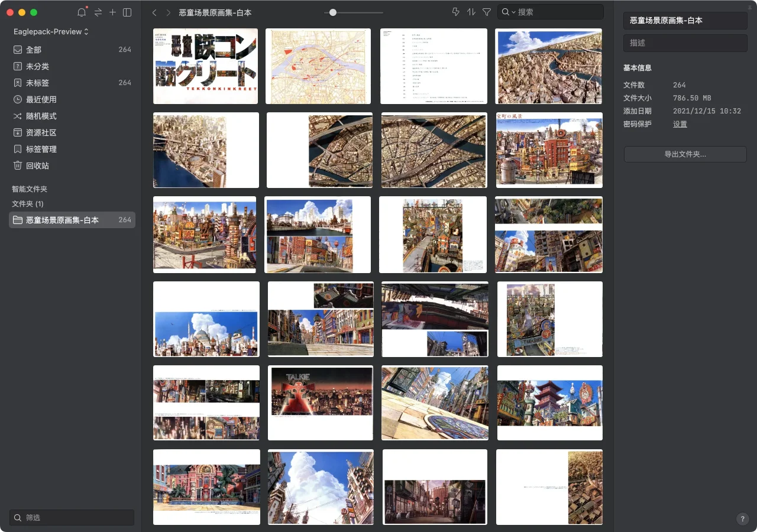
Task: Click the plus icon to add
Action: (x=112, y=12)
